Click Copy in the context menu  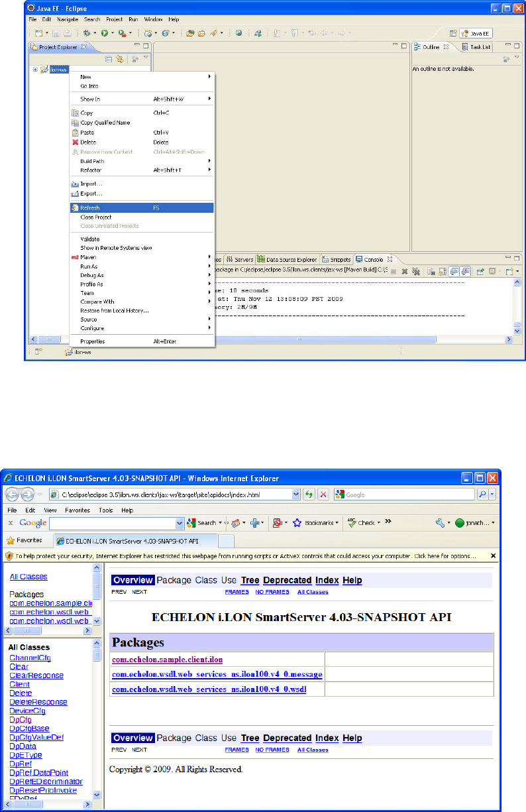coord(142,113)
